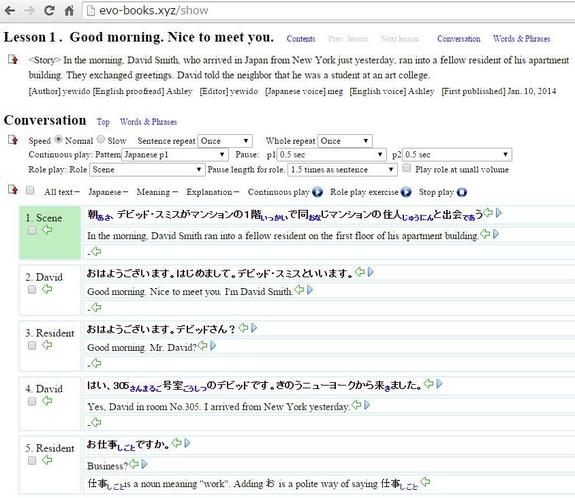This screenshot has height=498, width=575.
Task: Click the '1. Scene' row label
Action: 44,218
